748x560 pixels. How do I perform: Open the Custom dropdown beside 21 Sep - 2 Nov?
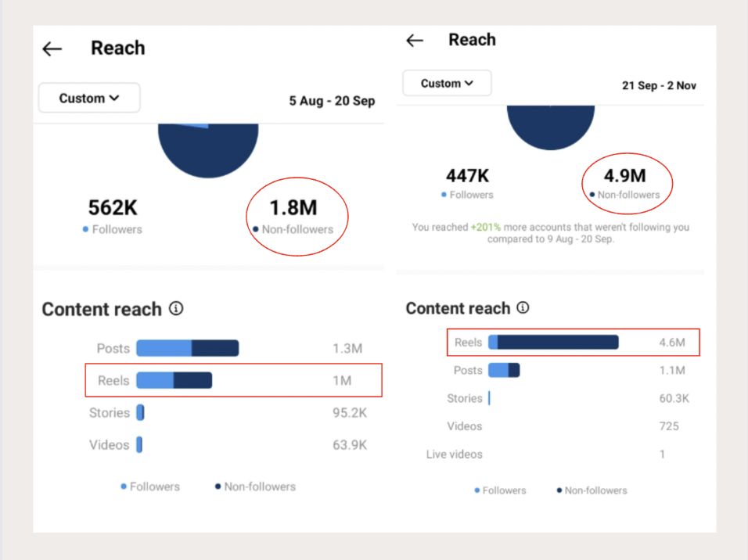[447, 83]
